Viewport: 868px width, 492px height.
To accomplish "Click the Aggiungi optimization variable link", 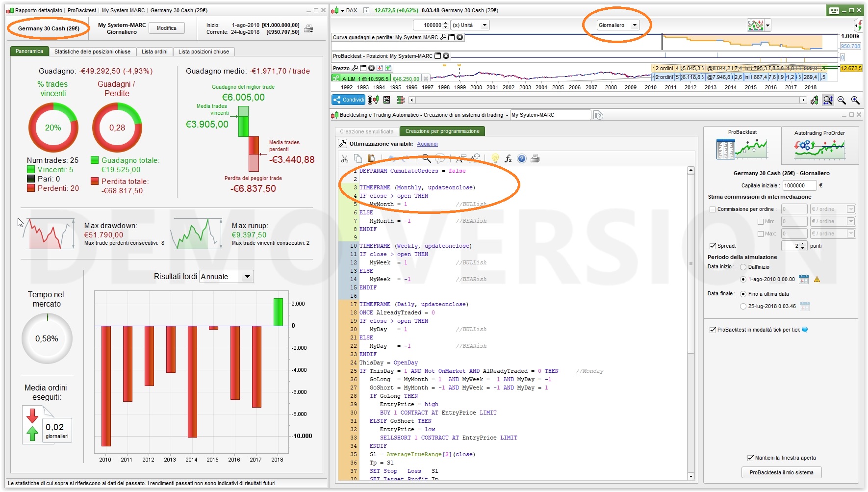I will [427, 144].
